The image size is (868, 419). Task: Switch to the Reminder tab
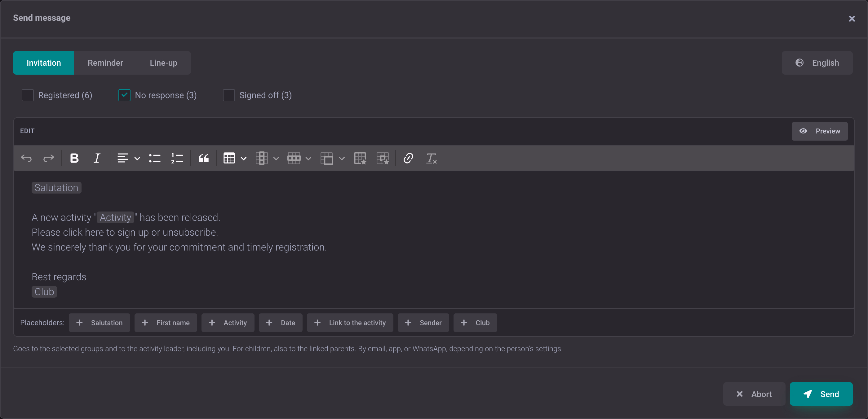[105, 63]
